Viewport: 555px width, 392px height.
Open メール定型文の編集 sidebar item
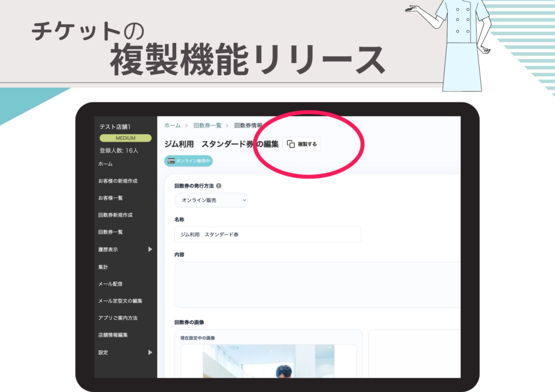[120, 301]
